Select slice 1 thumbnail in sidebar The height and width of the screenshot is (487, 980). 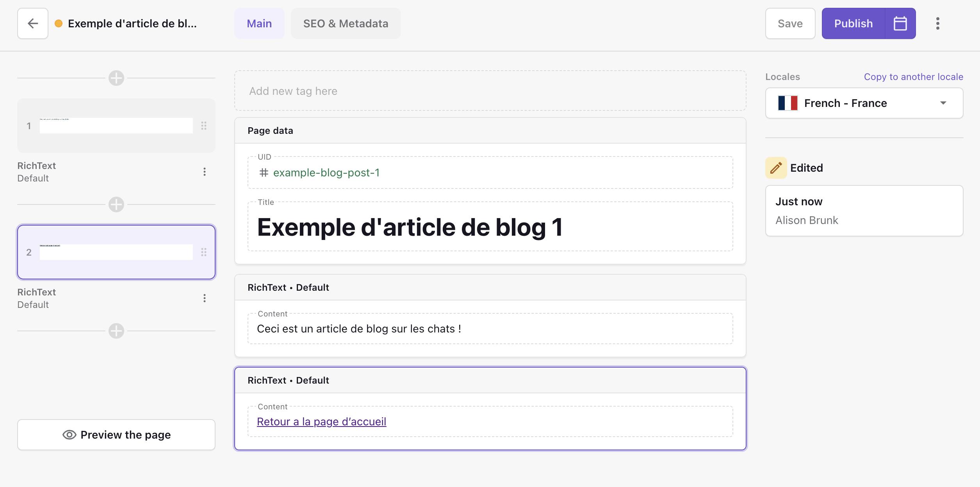(x=116, y=126)
